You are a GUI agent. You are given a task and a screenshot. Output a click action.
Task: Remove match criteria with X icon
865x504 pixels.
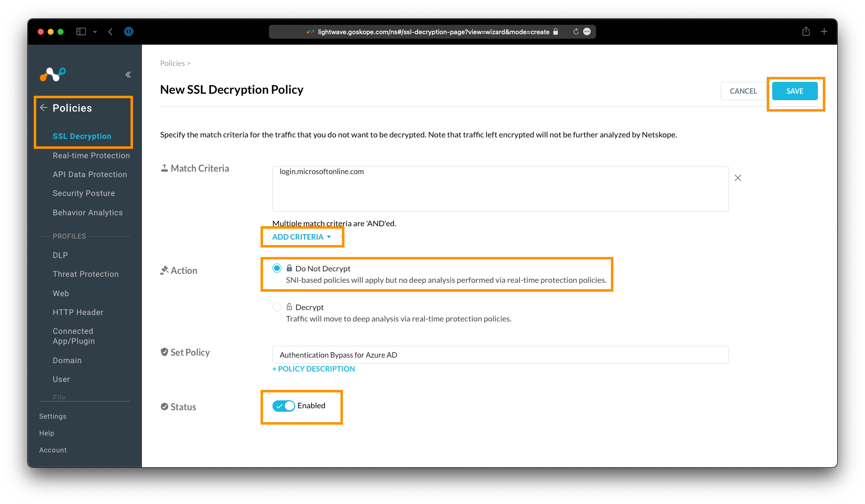tap(738, 178)
